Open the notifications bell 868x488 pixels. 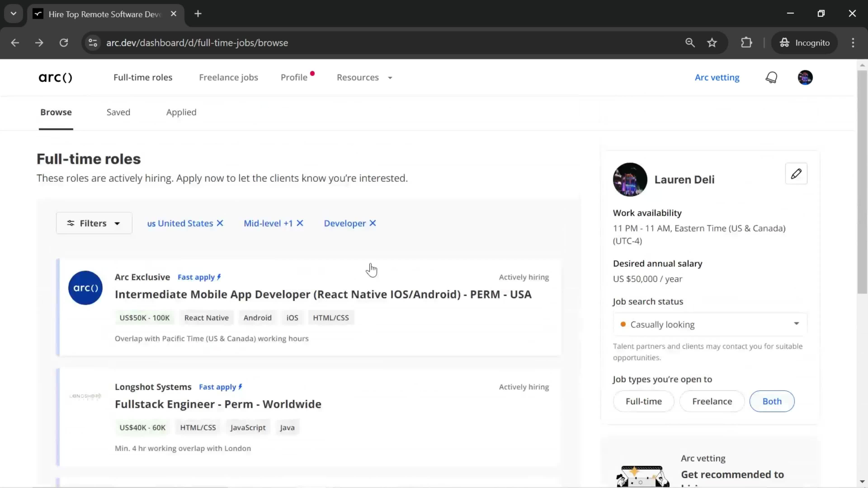771,77
